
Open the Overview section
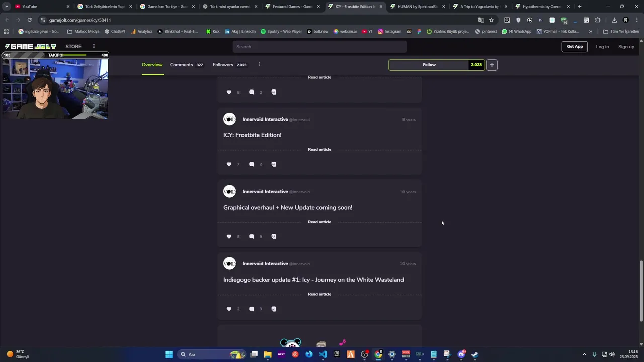coord(152,65)
